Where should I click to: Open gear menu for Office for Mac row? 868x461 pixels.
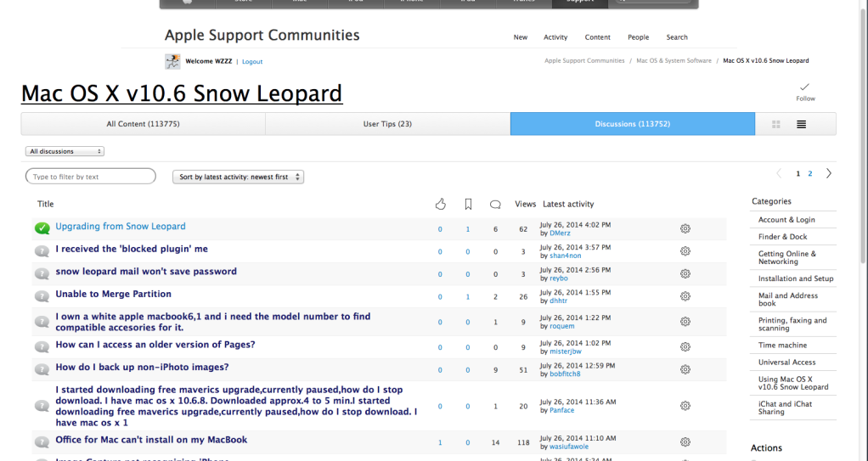tap(685, 442)
